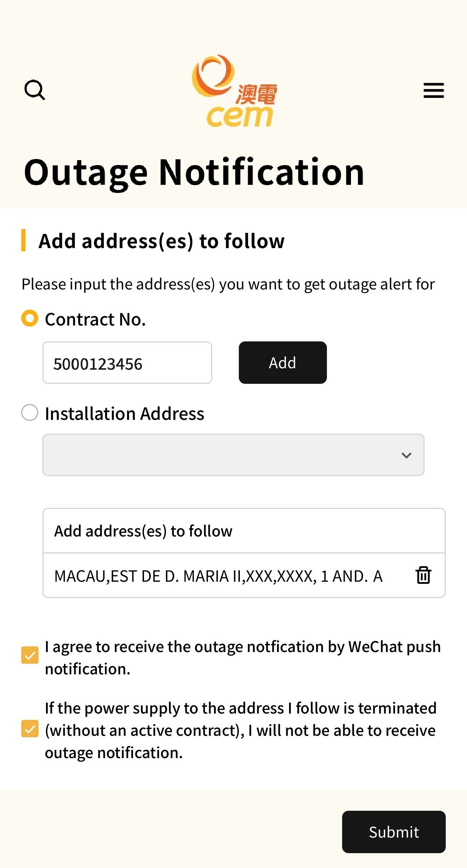Image resolution: width=467 pixels, height=868 pixels.
Task: Delete the followed MACAU address with trash icon
Action: (x=423, y=575)
